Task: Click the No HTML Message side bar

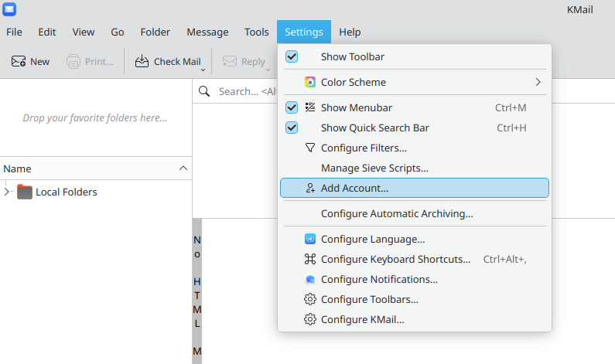Action: pyautogui.click(x=197, y=291)
